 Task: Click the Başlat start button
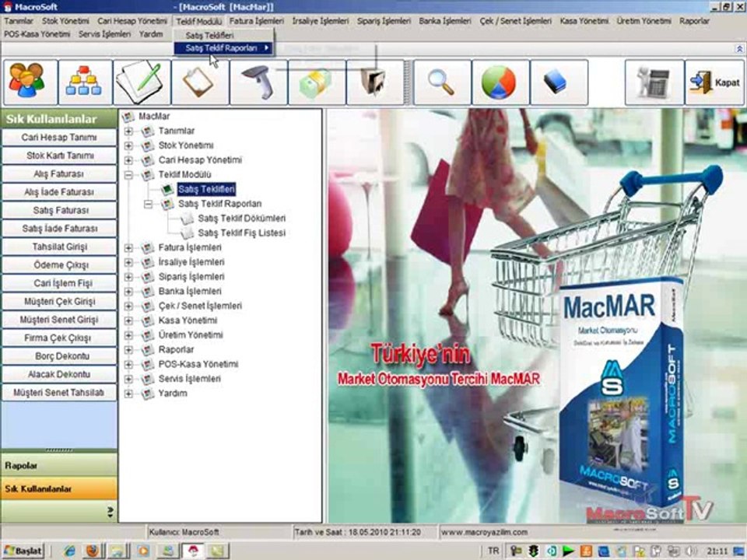point(23,551)
